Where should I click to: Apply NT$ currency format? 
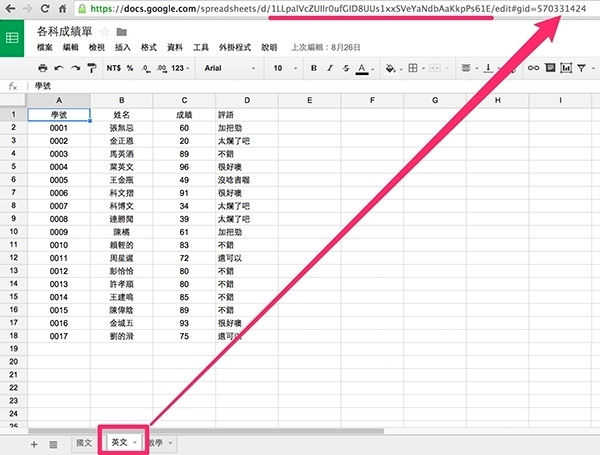coord(114,68)
